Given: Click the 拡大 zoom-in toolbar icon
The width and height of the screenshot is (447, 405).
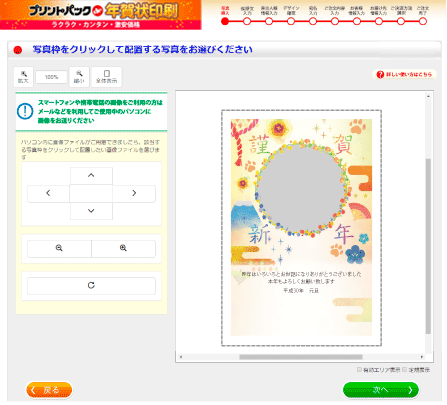Looking at the screenshot, I should [x=23, y=77].
